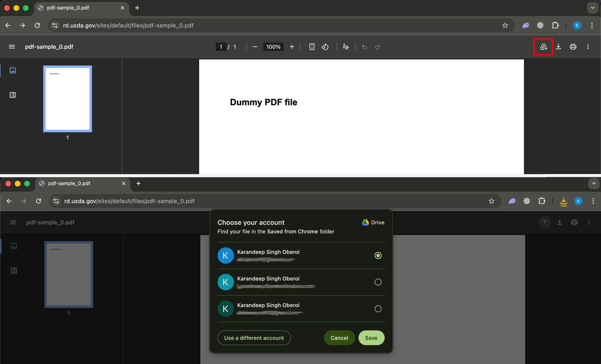Open the document outline panel
The height and width of the screenshot is (364, 601).
coord(13,95)
